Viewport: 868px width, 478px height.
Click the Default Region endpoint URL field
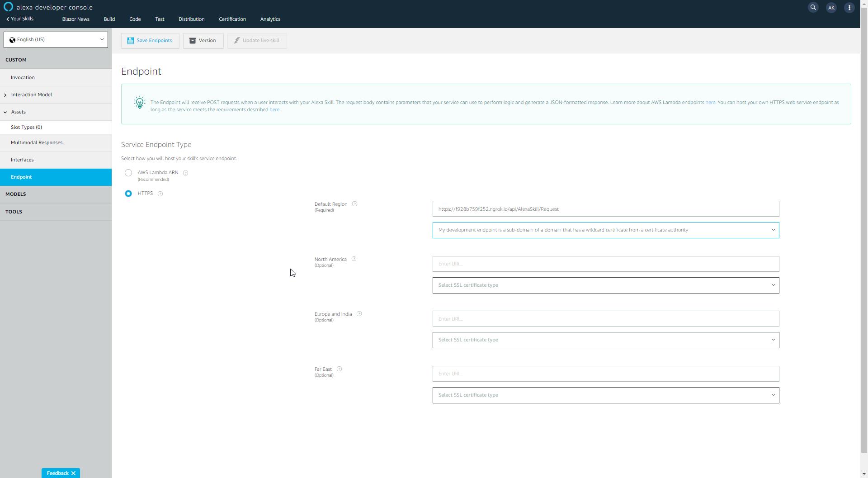(x=605, y=209)
